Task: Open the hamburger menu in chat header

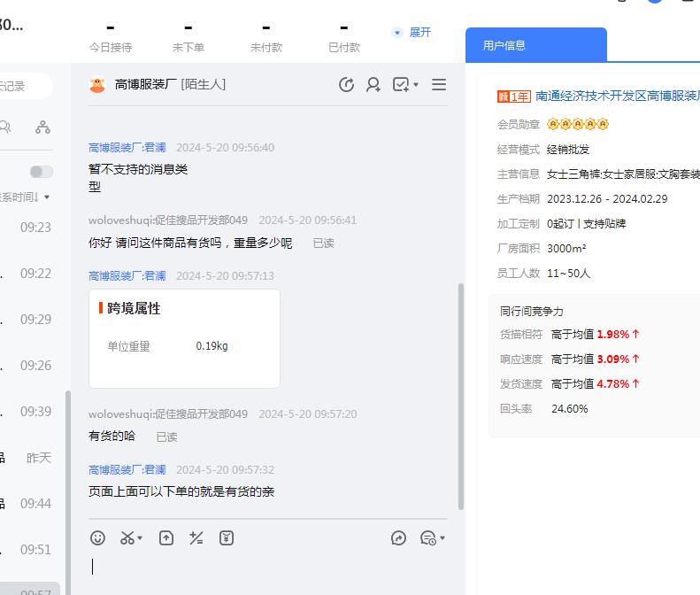Action: click(x=439, y=85)
